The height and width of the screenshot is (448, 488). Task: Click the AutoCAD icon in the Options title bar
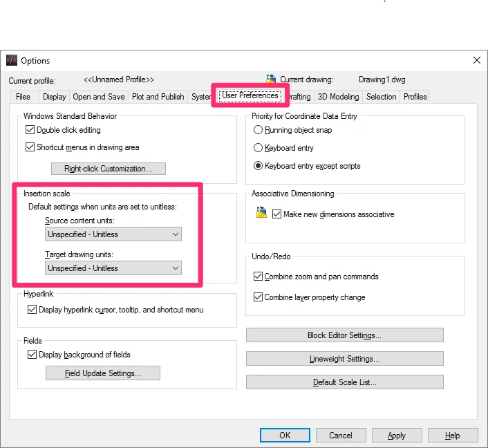(12, 61)
